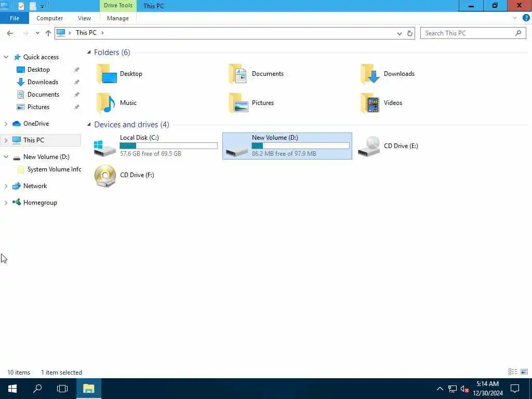This screenshot has width=532, height=399.
Task: Click Pictures in Quick access sidebar
Action: (38, 107)
